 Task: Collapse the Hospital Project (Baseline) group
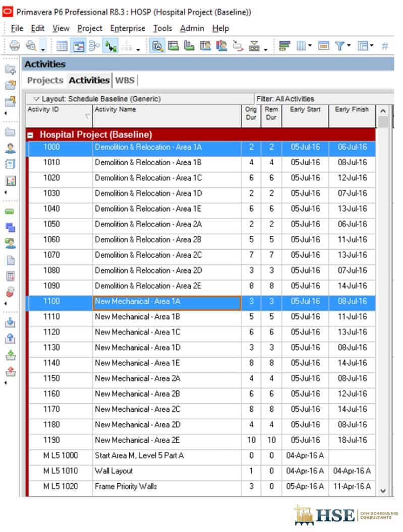[x=31, y=135]
